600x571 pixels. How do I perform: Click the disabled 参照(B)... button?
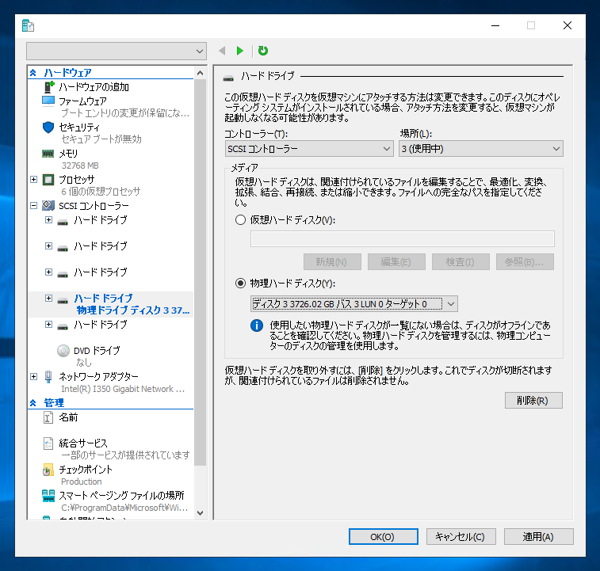[525, 262]
